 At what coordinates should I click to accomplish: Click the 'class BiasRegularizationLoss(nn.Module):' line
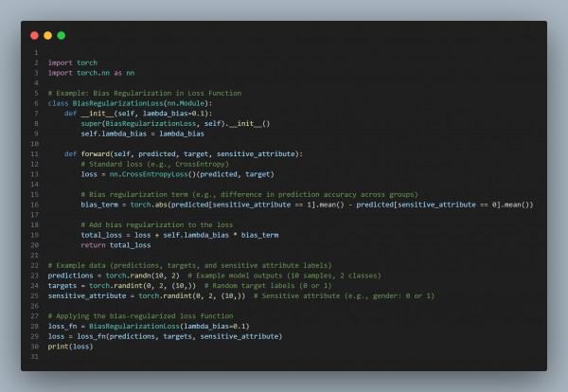130,103
